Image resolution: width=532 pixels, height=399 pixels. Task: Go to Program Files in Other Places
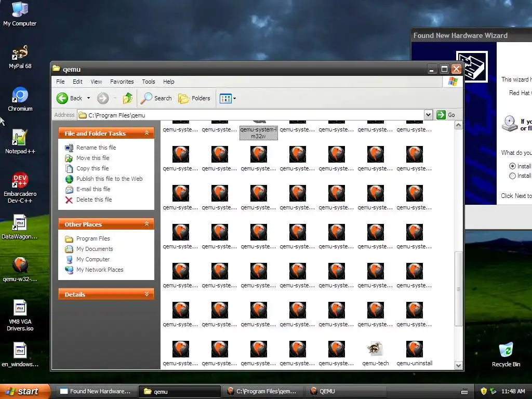[x=93, y=238]
